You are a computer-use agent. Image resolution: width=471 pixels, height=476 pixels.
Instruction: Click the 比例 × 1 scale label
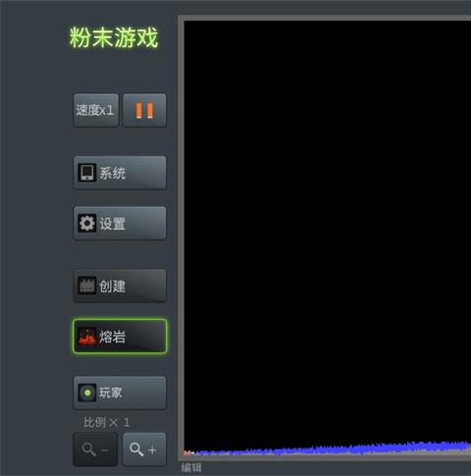point(107,422)
